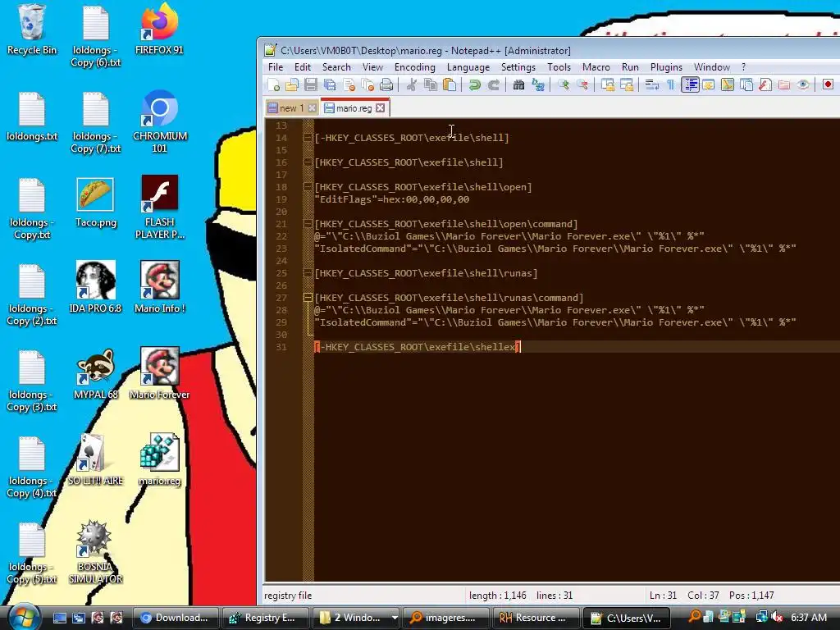This screenshot has height=630, width=840.
Task: Click the Synchronize Vertical Scrolling icon
Action: (x=608, y=84)
